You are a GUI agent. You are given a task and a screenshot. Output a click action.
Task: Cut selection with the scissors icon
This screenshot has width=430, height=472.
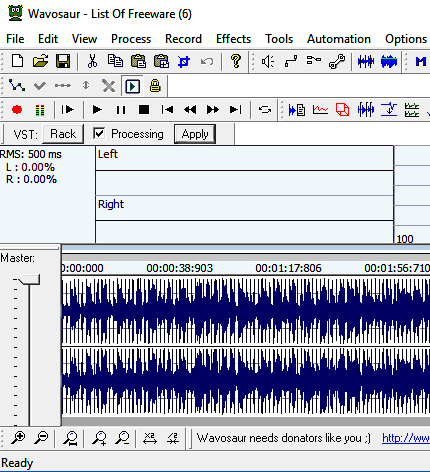point(92,61)
